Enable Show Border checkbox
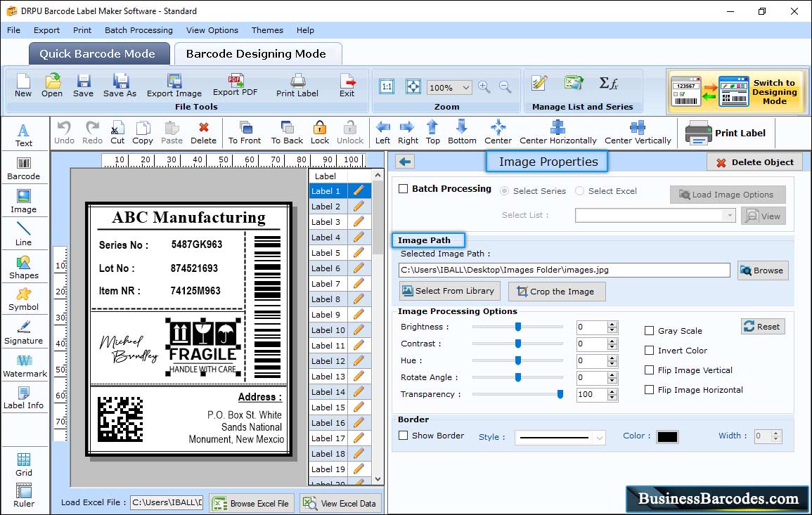The width and height of the screenshot is (812, 515). (404, 436)
